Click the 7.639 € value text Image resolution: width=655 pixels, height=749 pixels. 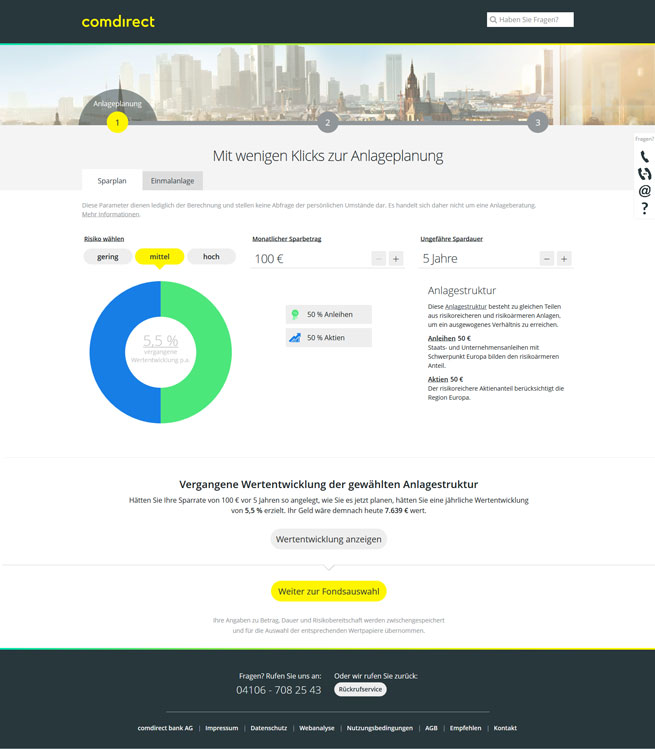pyautogui.click(x=397, y=511)
